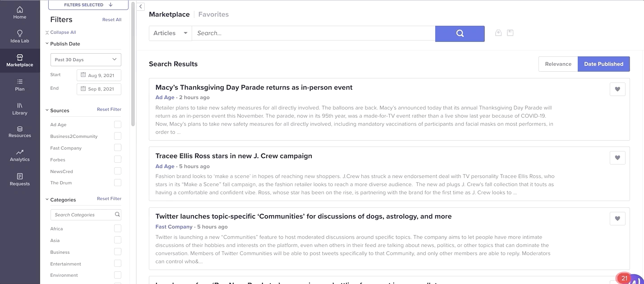Click the '2 hours ago' timestamp
644x284 pixels.
pyautogui.click(x=194, y=97)
